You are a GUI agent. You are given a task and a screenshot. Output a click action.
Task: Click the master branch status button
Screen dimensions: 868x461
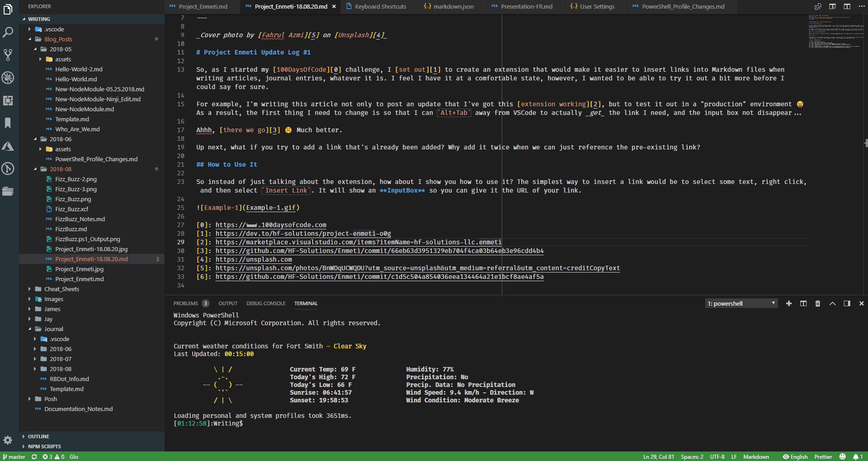pyautogui.click(x=14, y=456)
